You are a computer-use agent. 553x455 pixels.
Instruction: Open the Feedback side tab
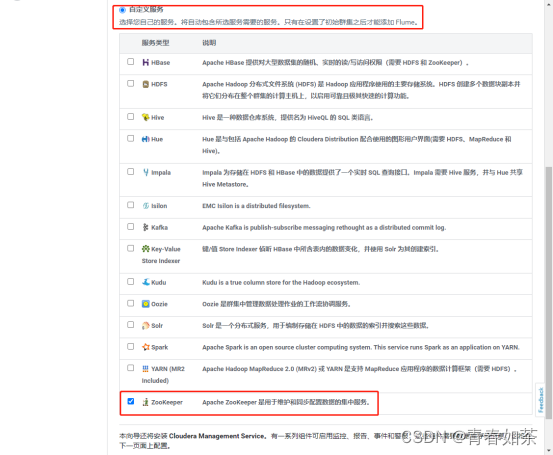(x=540, y=400)
